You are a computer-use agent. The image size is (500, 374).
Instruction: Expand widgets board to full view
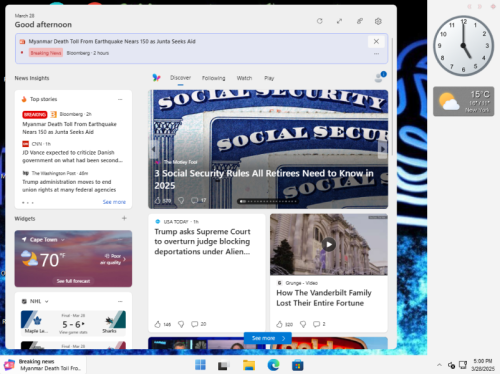[339, 21]
